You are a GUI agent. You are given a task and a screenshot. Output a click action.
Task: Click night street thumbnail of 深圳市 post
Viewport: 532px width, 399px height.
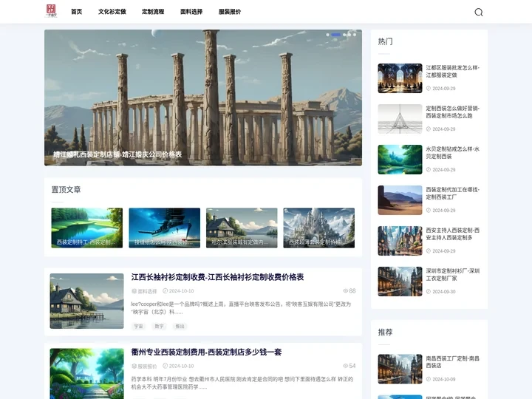click(x=400, y=282)
